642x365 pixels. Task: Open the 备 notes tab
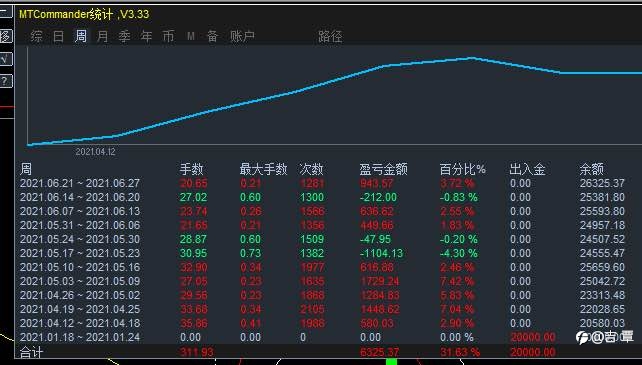212,36
